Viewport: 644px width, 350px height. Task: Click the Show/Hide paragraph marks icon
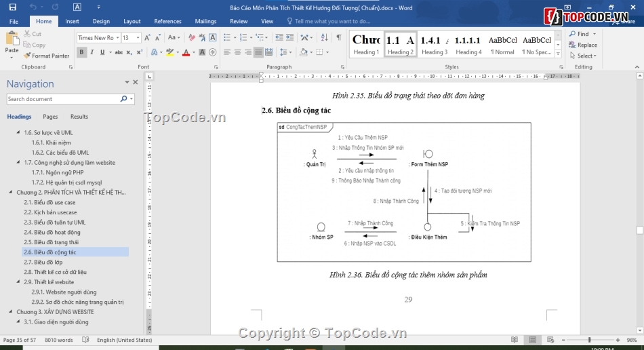338,38
